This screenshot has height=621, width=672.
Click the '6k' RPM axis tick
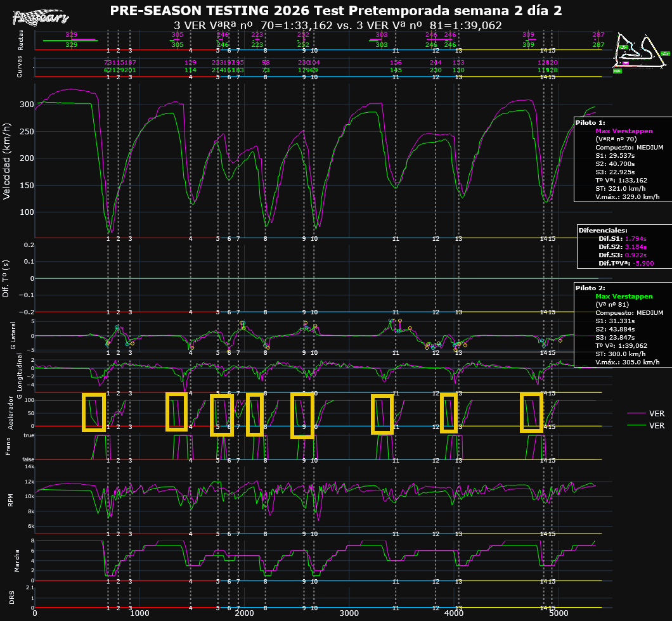(x=30, y=526)
